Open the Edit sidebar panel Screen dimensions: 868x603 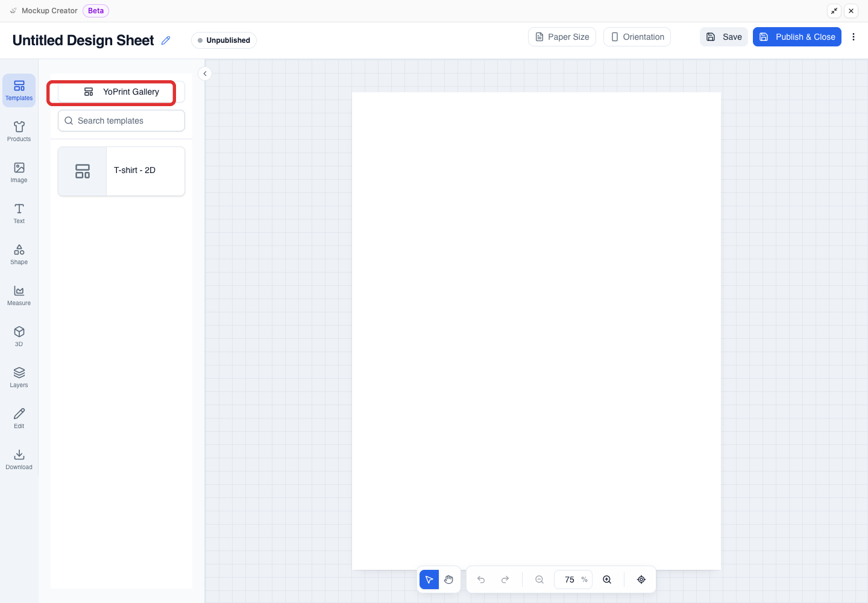click(x=19, y=418)
